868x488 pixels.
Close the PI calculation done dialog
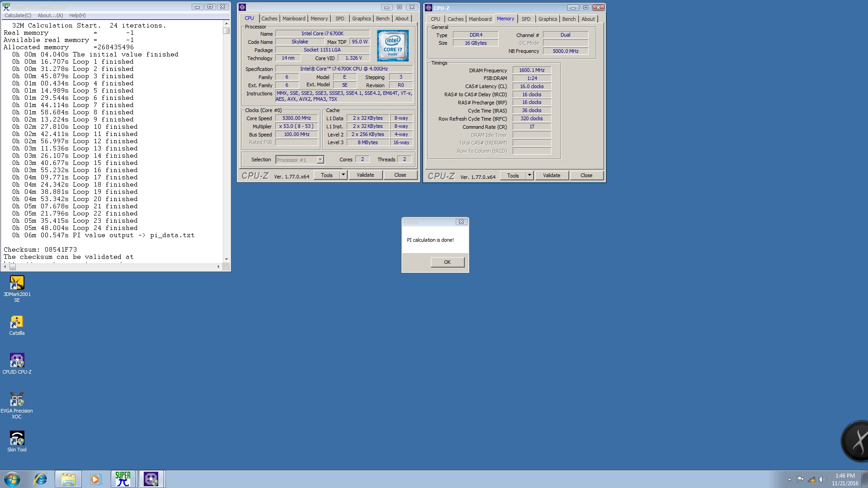pos(461,222)
